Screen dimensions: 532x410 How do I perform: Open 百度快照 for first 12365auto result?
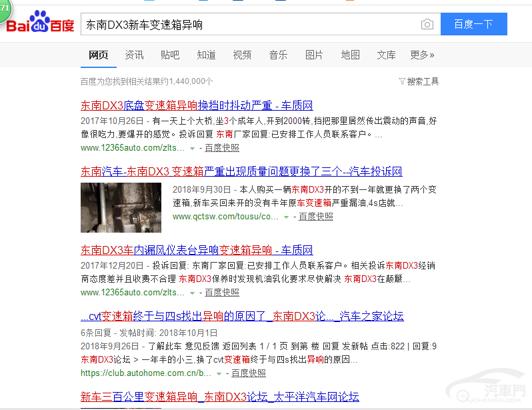pyautogui.click(x=222, y=148)
